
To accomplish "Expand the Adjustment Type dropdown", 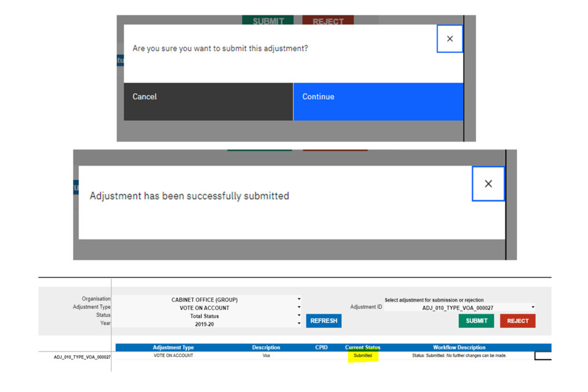I will 299,307.
